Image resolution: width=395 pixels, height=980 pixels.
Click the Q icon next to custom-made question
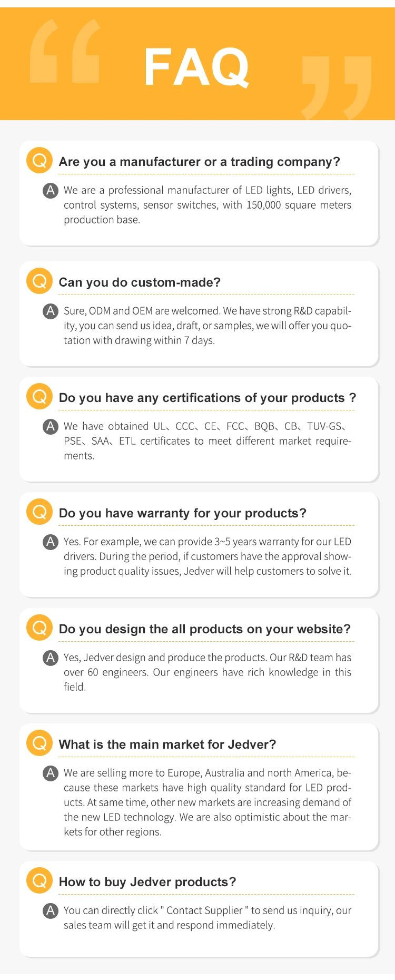click(39, 281)
